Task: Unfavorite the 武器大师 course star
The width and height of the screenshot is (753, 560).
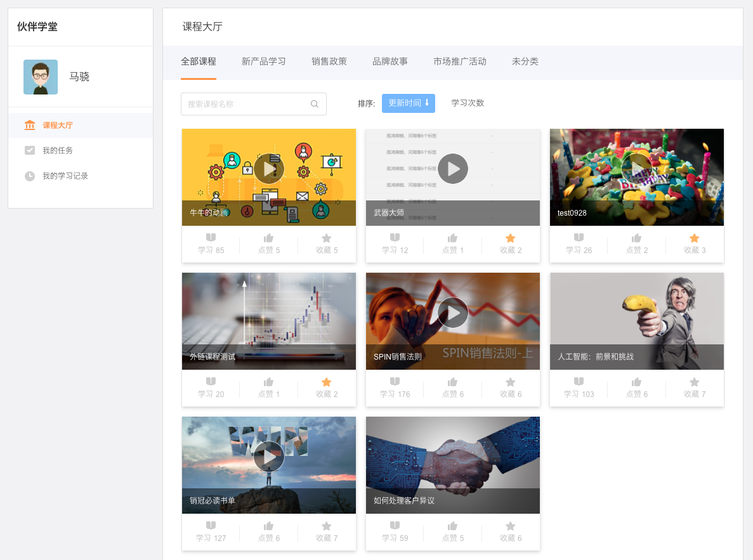Action: coord(511,238)
